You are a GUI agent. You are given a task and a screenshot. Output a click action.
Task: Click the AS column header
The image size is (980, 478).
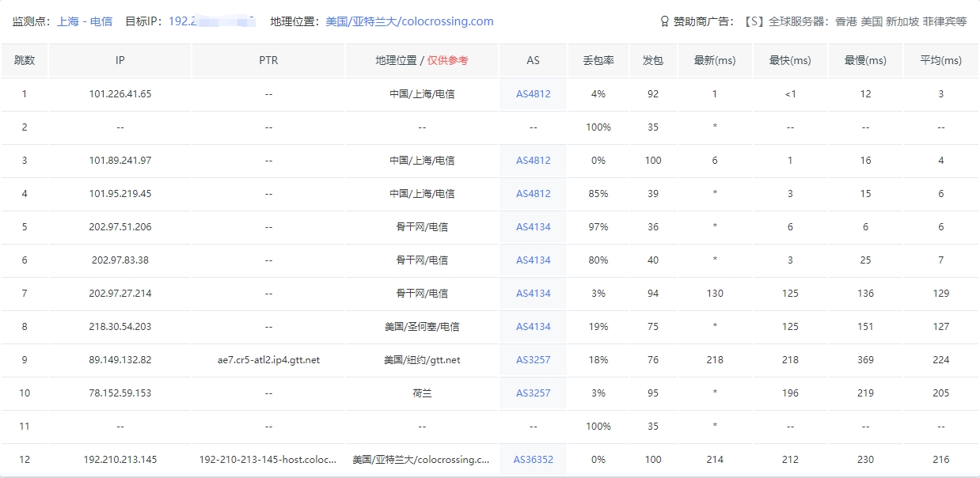click(533, 60)
